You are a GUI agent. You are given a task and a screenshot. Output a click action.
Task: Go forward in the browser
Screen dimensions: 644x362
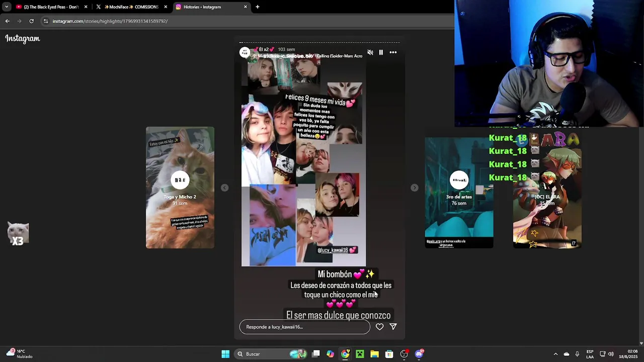coord(19,21)
